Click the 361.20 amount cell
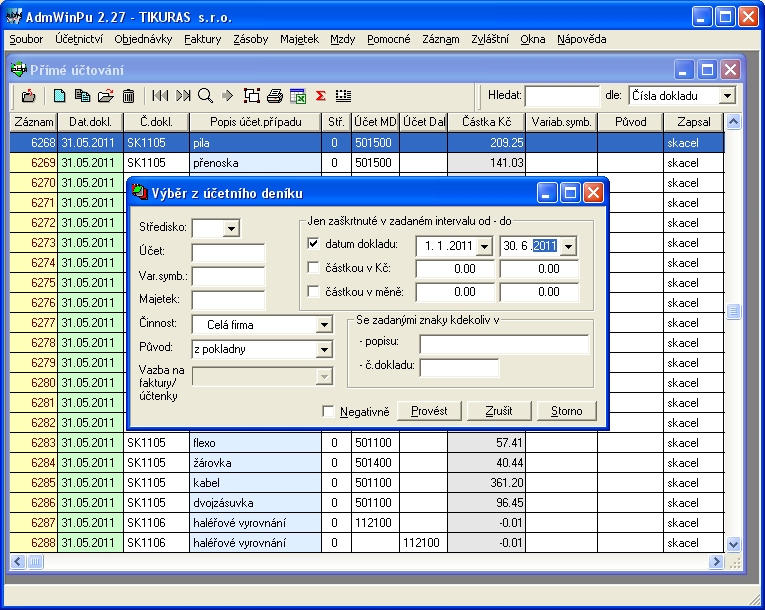This screenshot has width=765, height=610. point(486,483)
